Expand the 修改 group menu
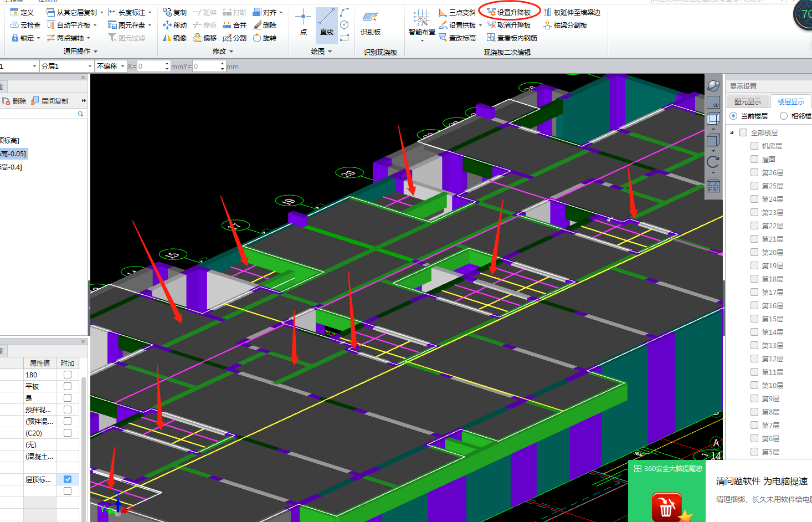The height and width of the screenshot is (522, 812). click(x=223, y=51)
